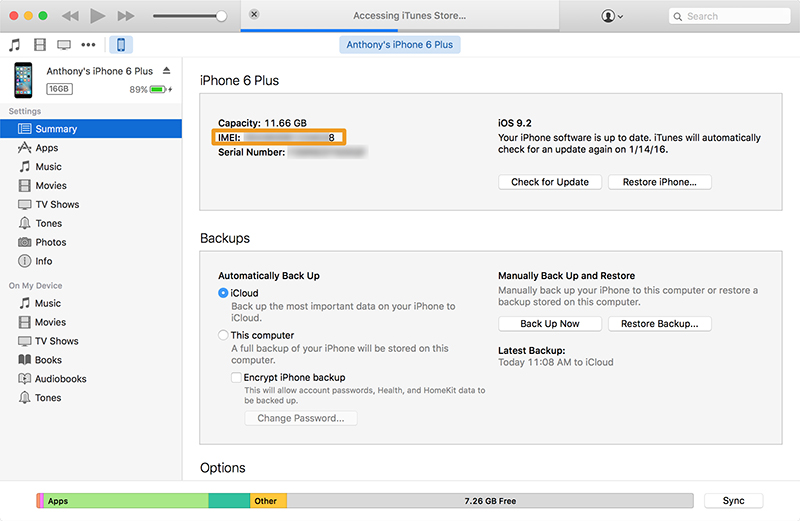Click the fast-forward playback button
Image resolution: width=800 pixels, height=521 pixels.
tap(126, 16)
